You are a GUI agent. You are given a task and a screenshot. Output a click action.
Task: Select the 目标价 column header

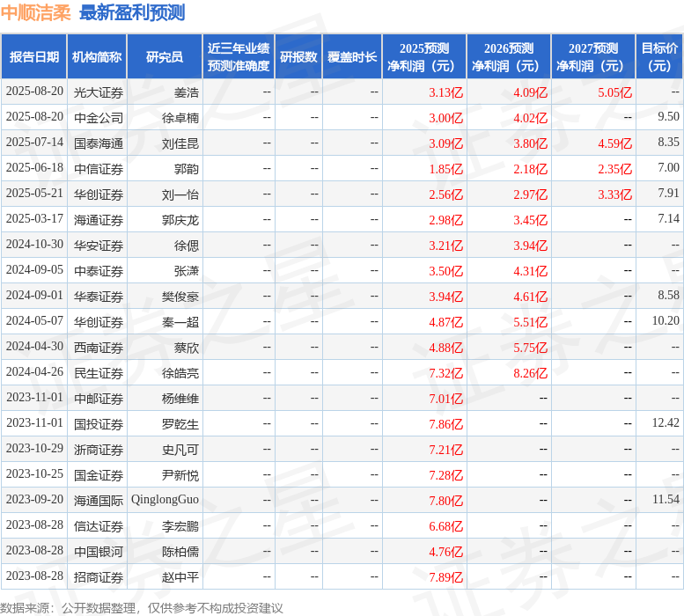point(659,56)
